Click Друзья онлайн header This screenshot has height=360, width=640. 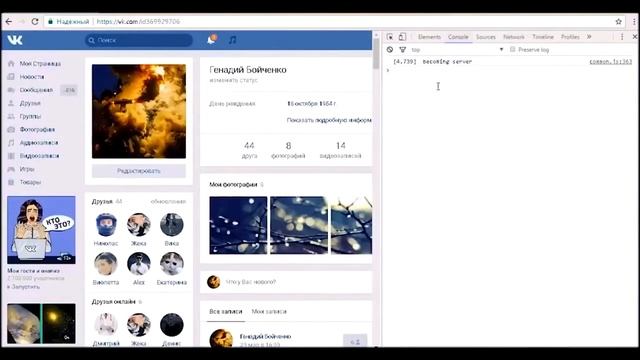113,302
